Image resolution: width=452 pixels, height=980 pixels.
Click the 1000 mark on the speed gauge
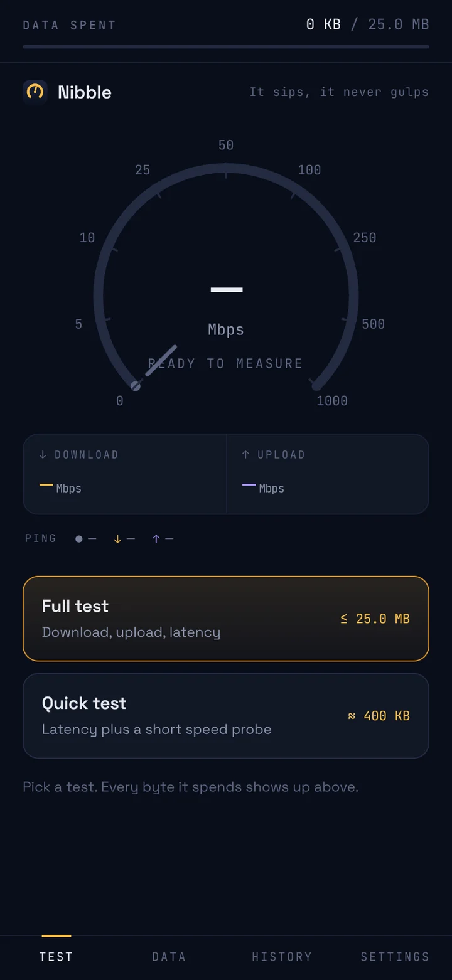point(332,401)
